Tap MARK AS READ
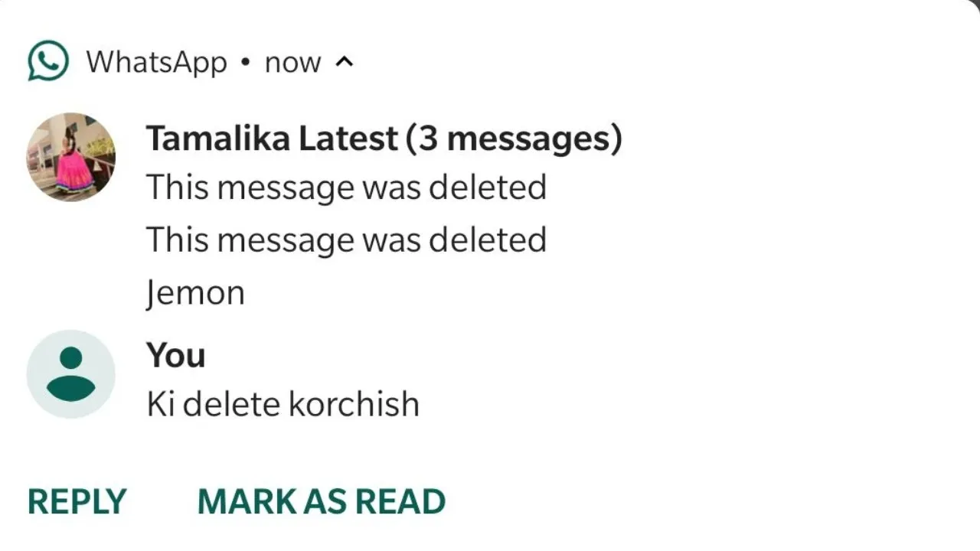980x551 pixels. coord(322,501)
